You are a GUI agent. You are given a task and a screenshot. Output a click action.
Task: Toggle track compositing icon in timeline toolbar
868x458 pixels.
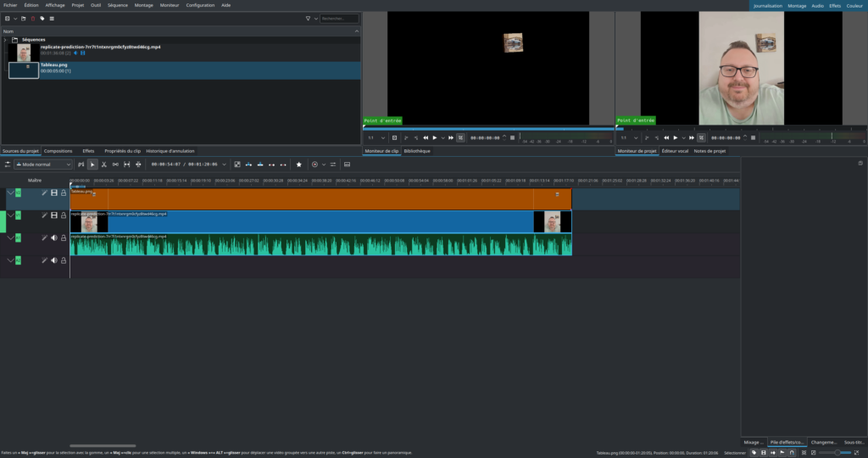click(237, 165)
